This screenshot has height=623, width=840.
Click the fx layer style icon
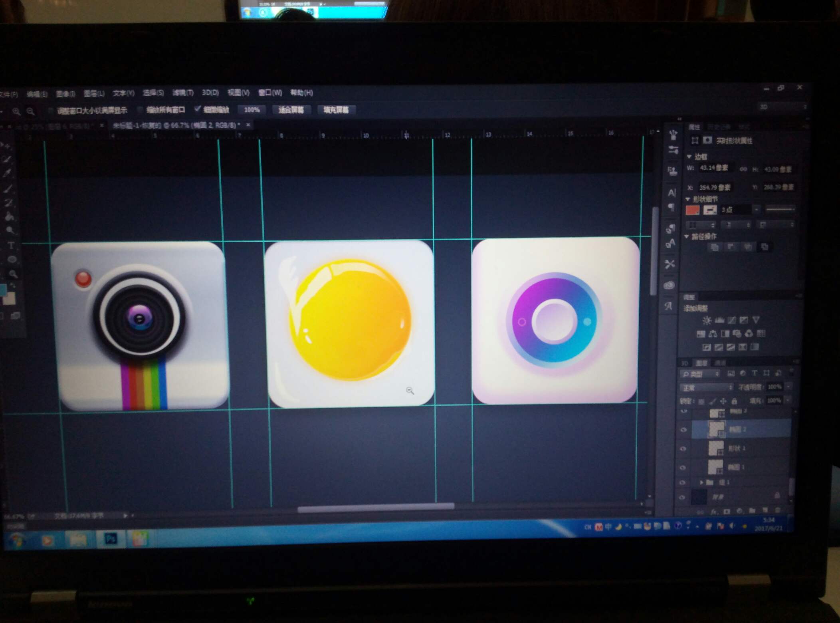[x=714, y=511]
